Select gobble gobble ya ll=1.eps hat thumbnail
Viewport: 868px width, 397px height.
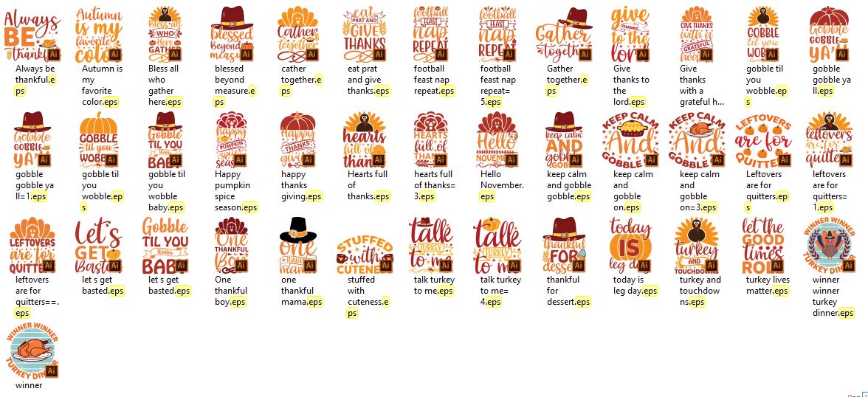tap(32, 139)
